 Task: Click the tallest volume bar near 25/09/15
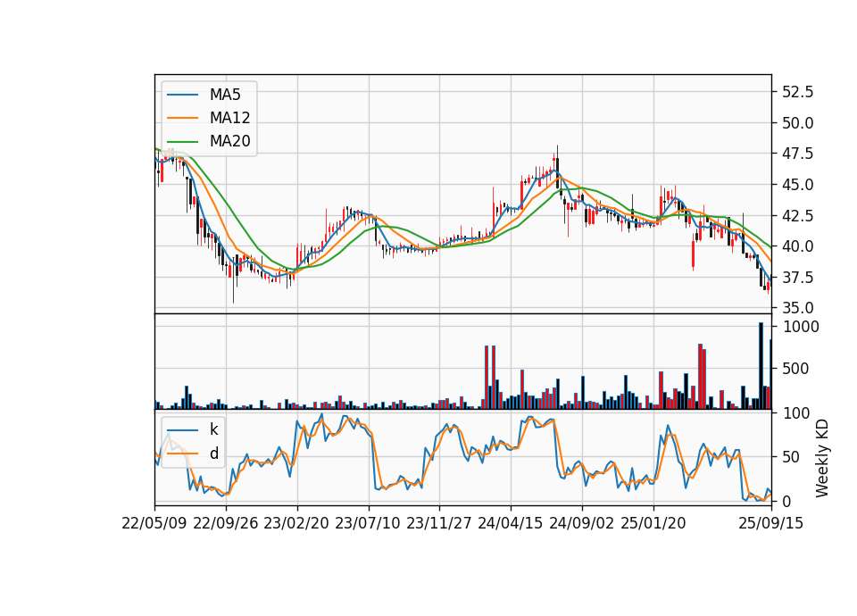pyautogui.click(x=761, y=366)
